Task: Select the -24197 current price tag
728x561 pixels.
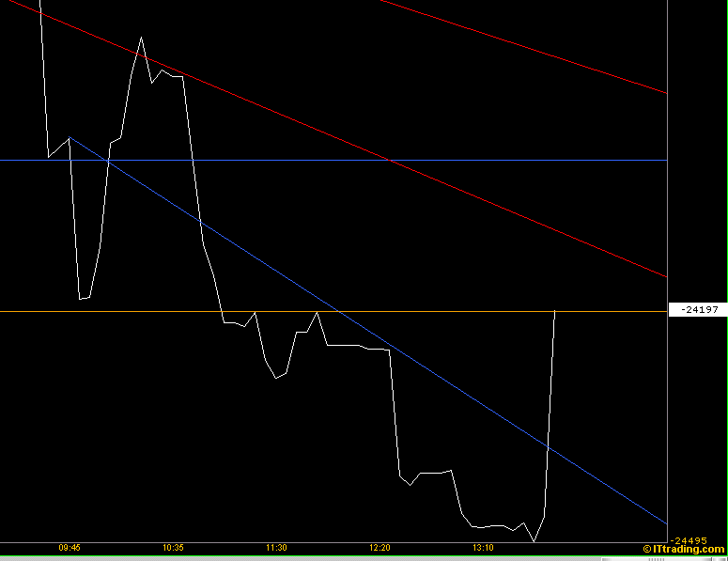Action: point(698,310)
